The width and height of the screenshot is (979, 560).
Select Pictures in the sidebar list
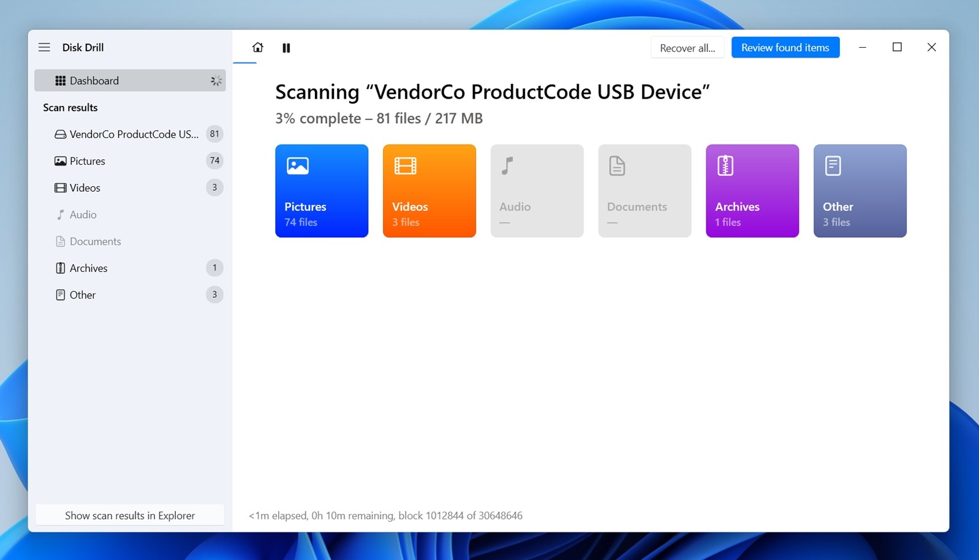point(88,161)
